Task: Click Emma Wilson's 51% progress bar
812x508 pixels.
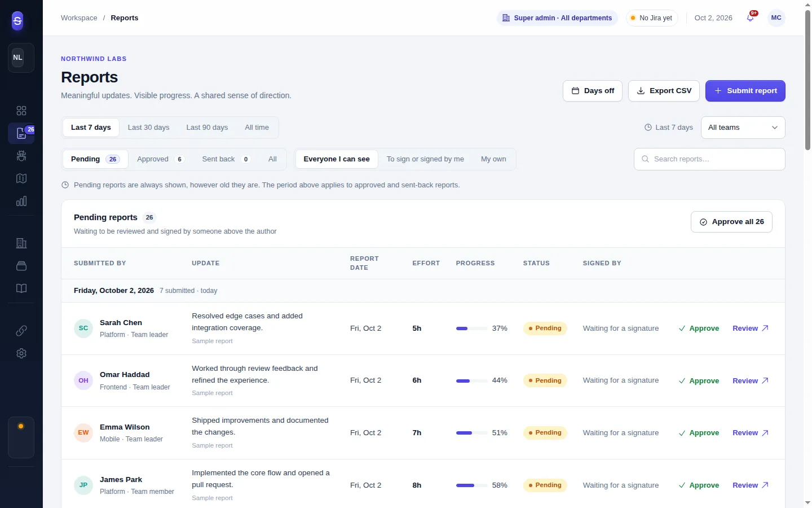Action: click(x=471, y=433)
